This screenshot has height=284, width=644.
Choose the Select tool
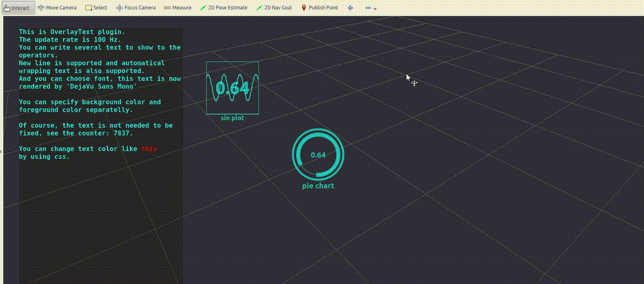point(96,8)
